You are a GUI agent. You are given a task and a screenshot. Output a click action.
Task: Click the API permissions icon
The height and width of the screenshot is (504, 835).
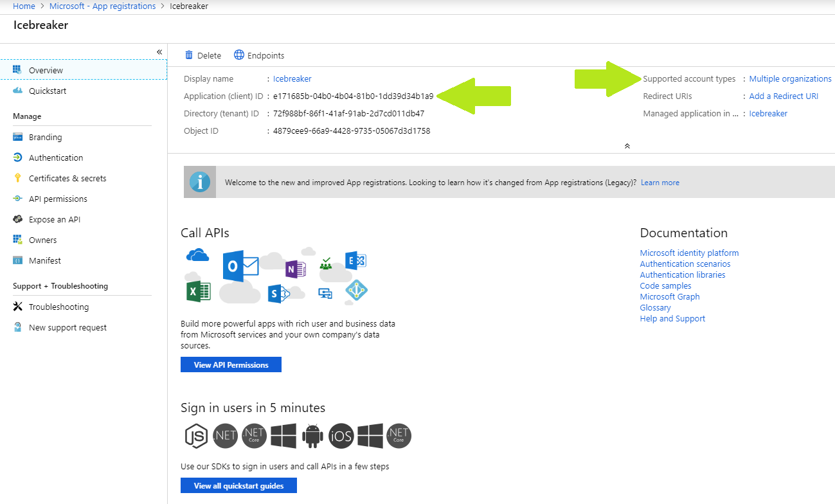[x=17, y=199]
